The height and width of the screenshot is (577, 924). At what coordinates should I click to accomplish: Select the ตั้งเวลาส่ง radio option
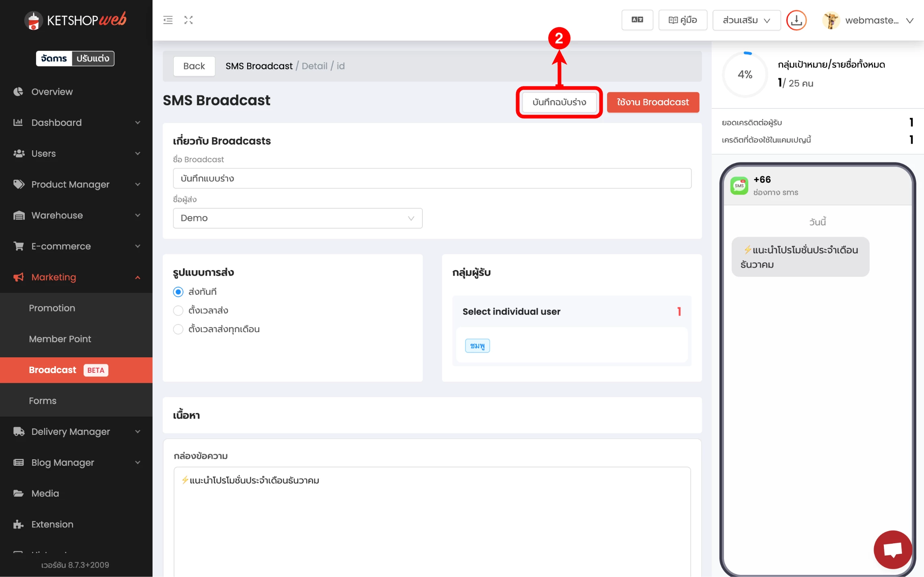point(178,311)
